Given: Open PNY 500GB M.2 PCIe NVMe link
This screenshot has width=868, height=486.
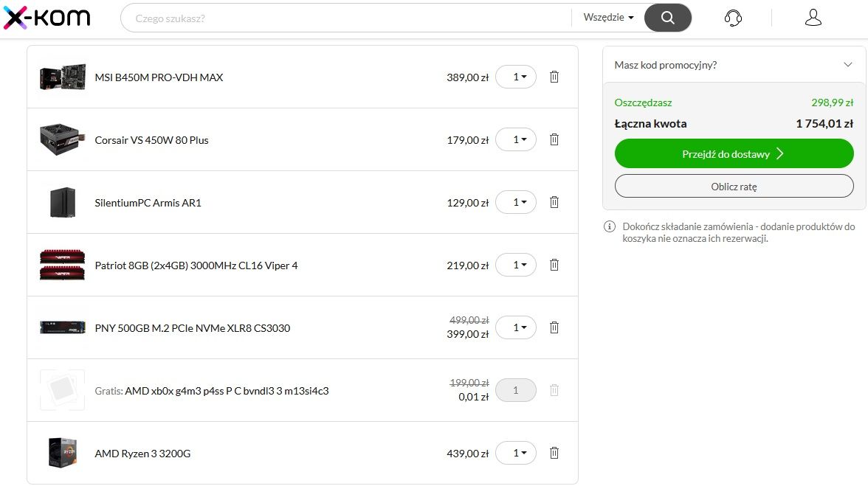Looking at the screenshot, I should click(x=192, y=328).
